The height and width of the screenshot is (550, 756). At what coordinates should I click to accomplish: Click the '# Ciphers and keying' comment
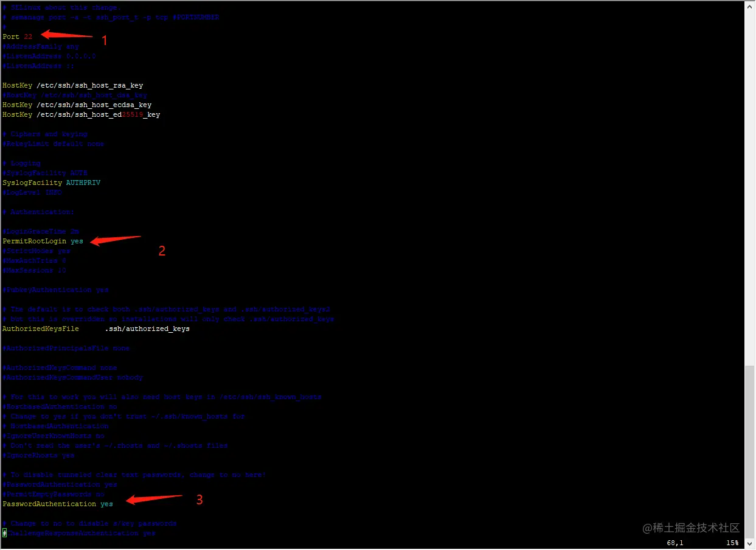45,134
